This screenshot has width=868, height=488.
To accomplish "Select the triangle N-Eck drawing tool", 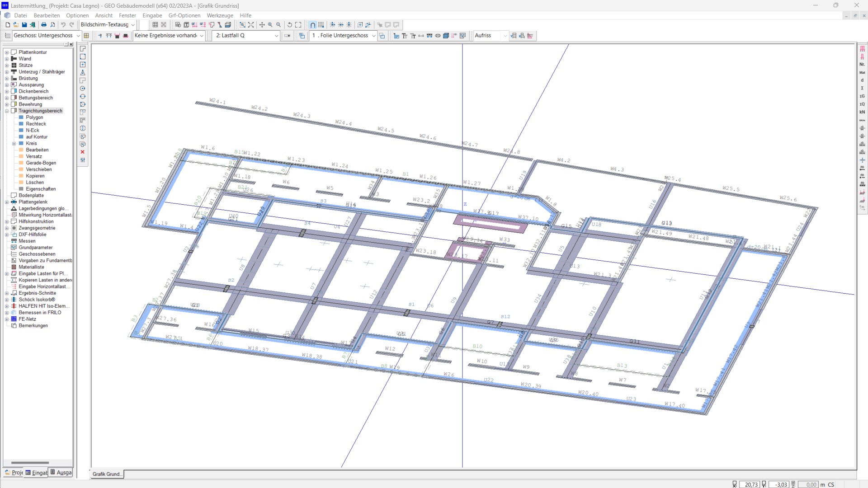I will pyautogui.click(x=82, y=72).
